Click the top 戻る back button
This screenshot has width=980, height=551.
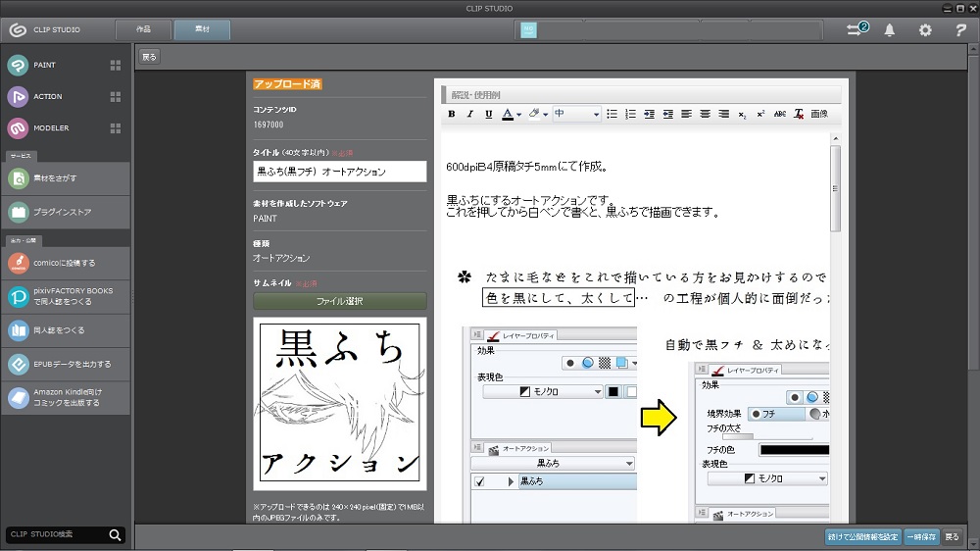(x=149, y=57)
